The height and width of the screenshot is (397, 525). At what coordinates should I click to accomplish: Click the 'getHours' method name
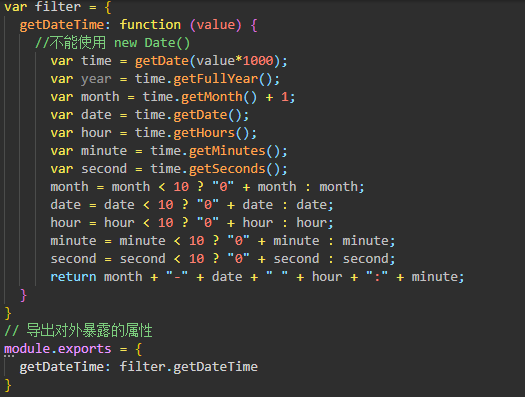[204, 133]
